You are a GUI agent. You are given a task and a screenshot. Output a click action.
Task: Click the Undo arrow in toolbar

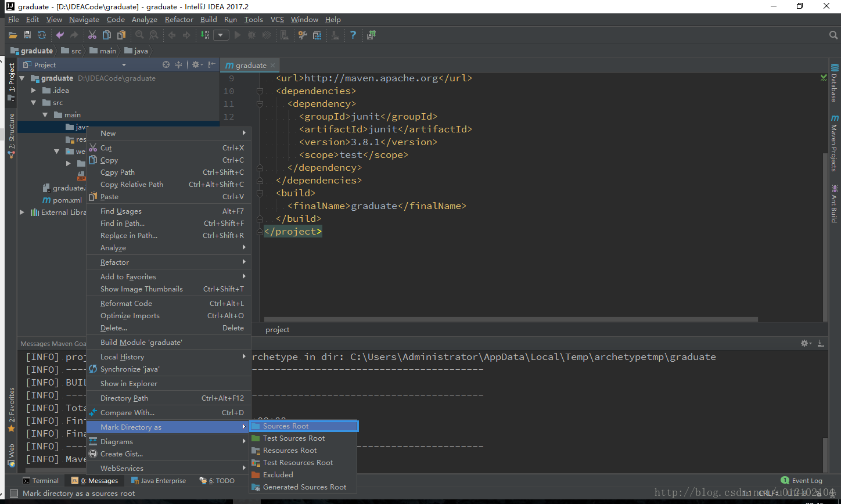point(60,35)
